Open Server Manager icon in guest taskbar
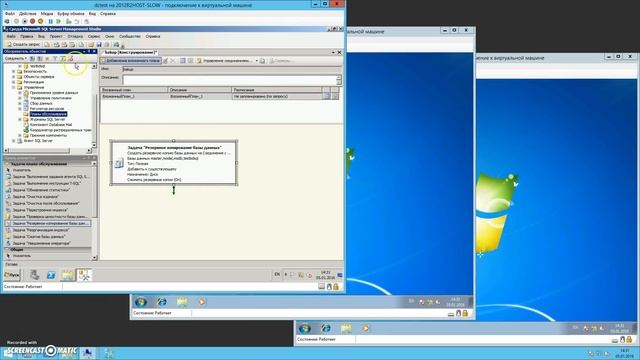This screenshot has width=640, height=360. click(34, 275)
